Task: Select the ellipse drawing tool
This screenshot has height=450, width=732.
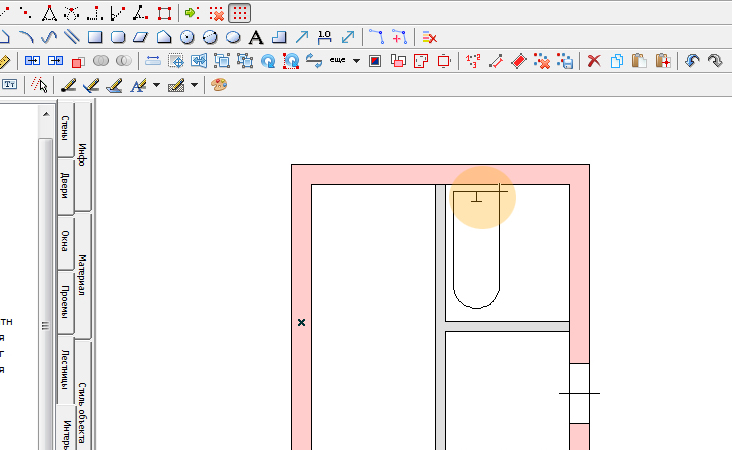Action: click(x=233, y=37)
